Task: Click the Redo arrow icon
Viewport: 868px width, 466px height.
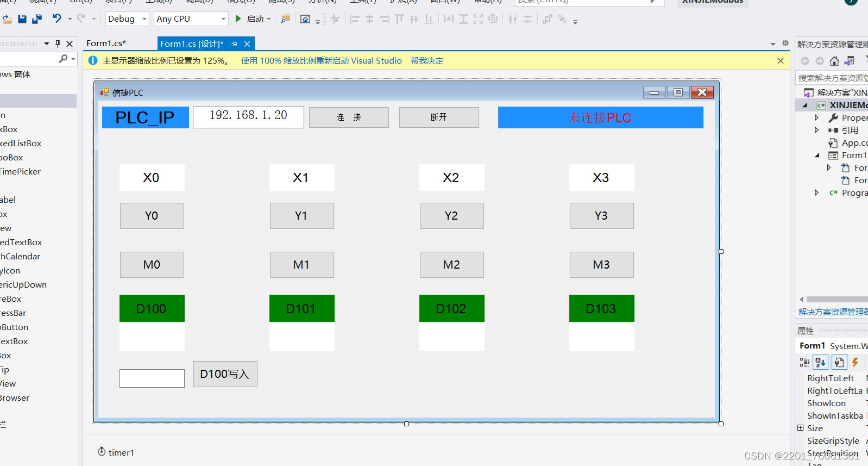Action: point(81,18)
